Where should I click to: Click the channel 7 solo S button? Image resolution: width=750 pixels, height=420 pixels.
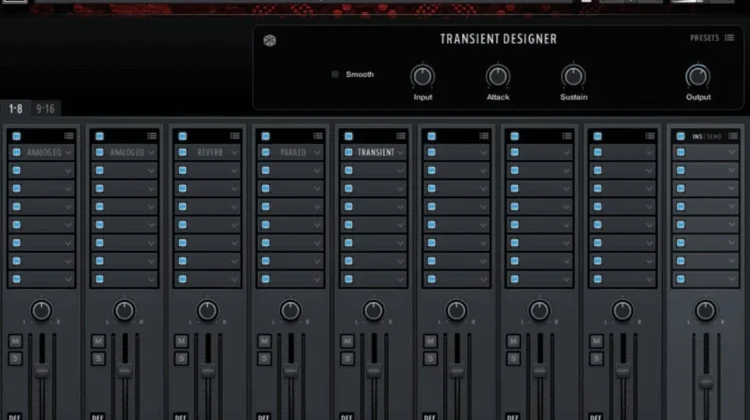[x=513, y=358]
